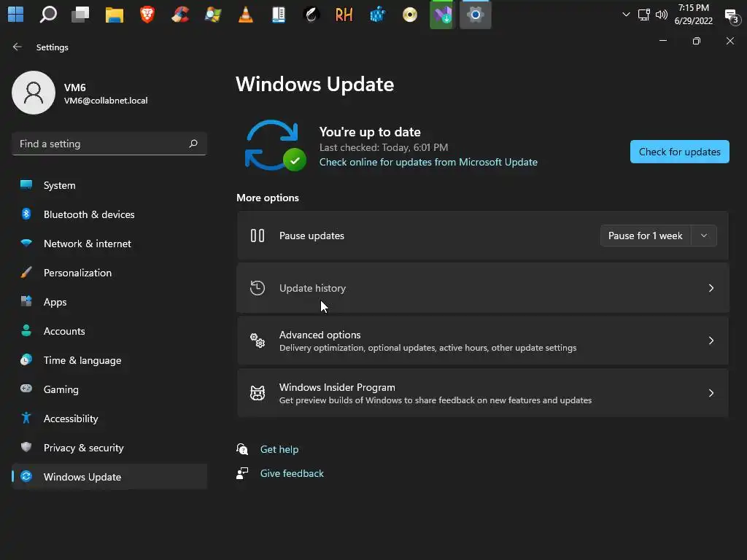747x560 pixels.
Task: Go back with Settings back arrow
Action: coord(18,47)
